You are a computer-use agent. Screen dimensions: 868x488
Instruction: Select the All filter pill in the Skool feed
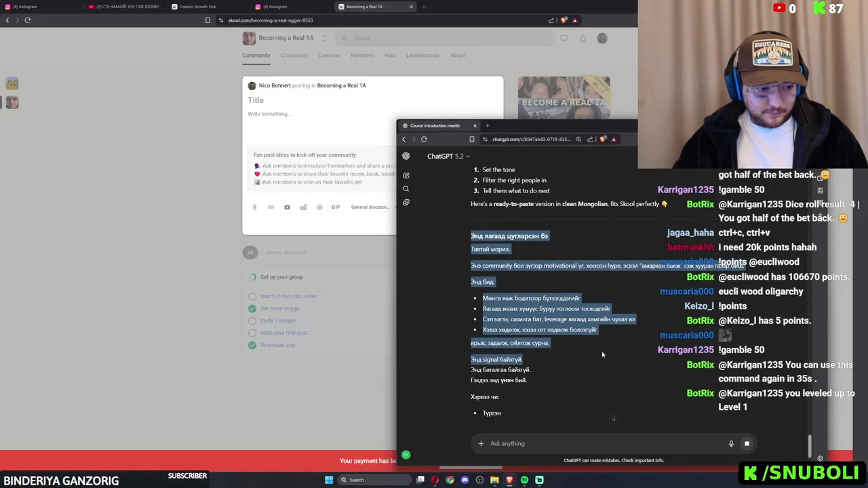(250, 253)
